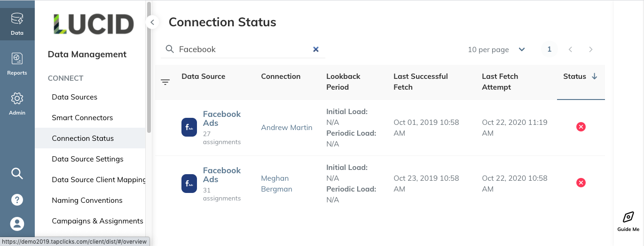Open the 10 per page dropdown

[x=496, y=49]
